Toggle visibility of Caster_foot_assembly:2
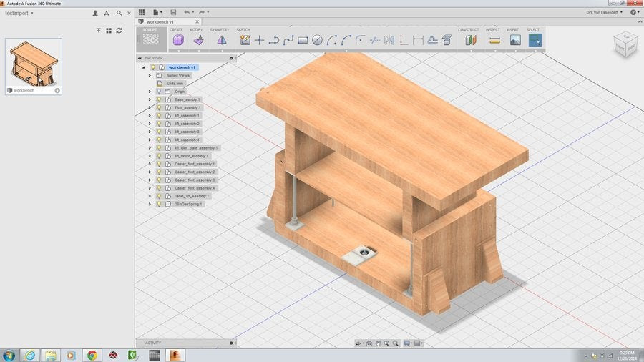644x362 pixels. 160,172
